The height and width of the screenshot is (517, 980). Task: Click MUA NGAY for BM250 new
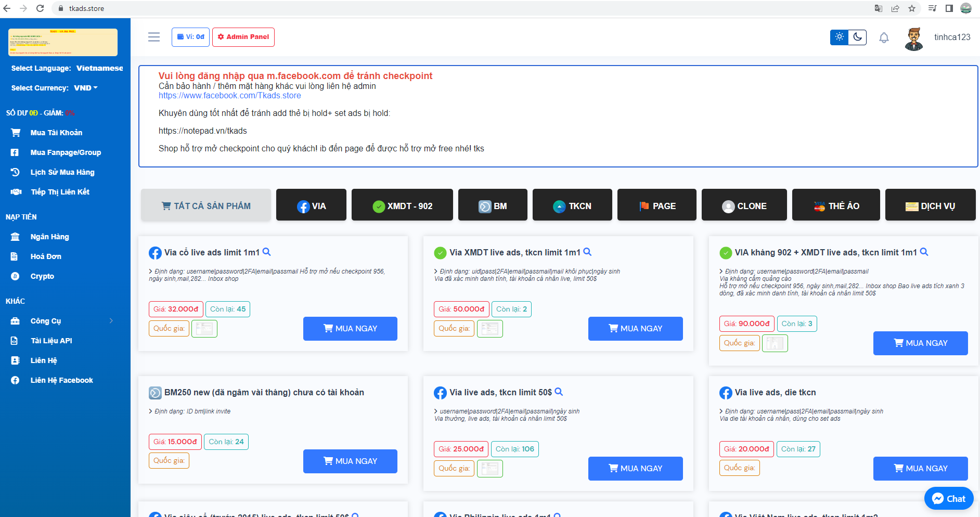[350, 461]
